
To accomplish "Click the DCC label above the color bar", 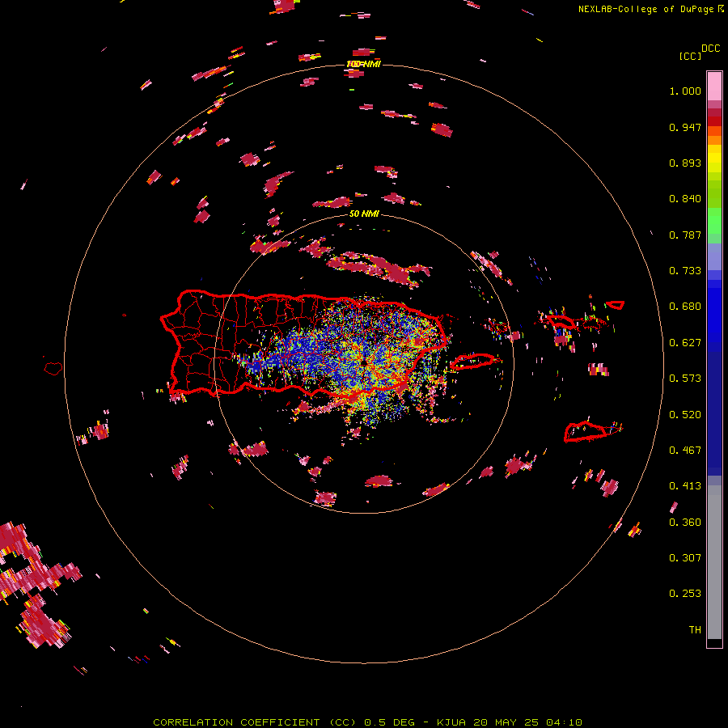I will point(711,49).
